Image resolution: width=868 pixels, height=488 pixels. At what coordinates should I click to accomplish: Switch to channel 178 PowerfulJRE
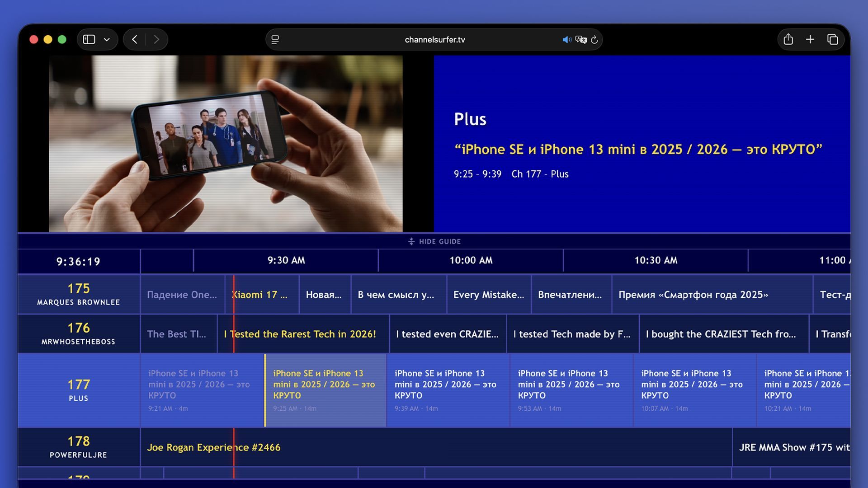79,446
